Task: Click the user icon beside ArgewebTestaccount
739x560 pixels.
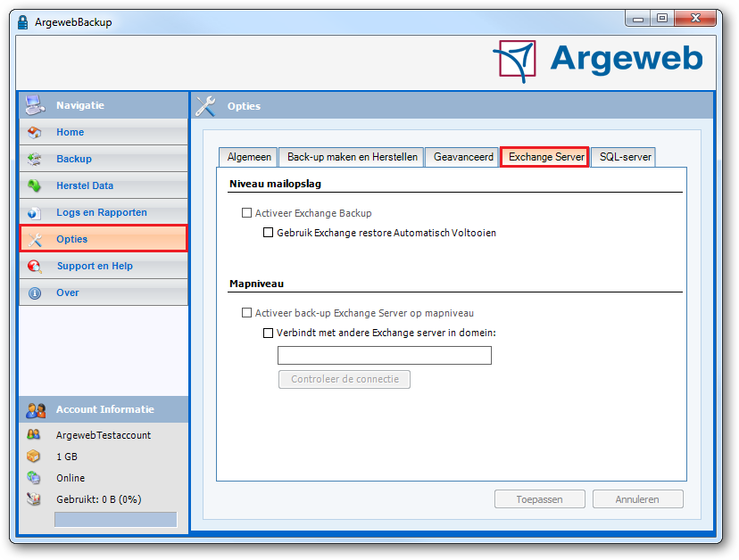Action: (x=33, y=434)
